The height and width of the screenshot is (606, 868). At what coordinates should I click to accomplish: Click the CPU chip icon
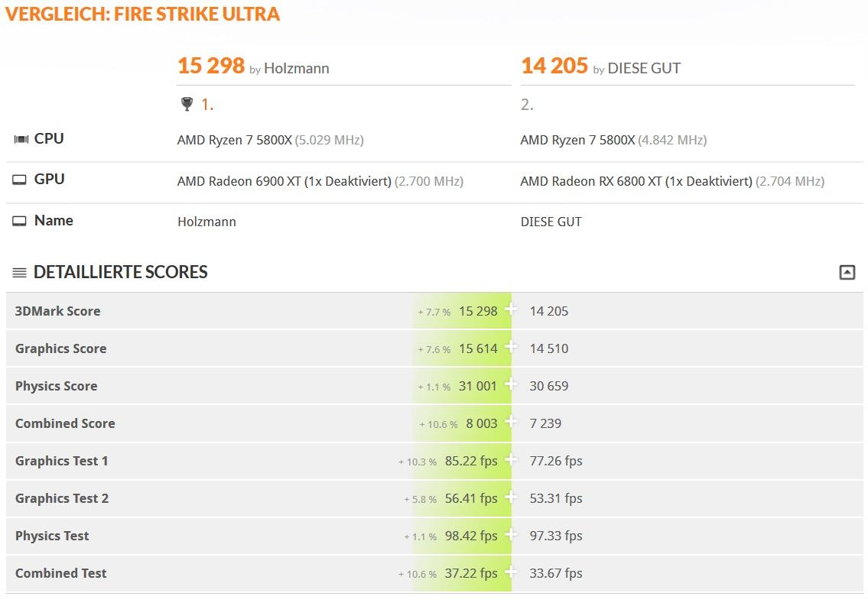21,139
